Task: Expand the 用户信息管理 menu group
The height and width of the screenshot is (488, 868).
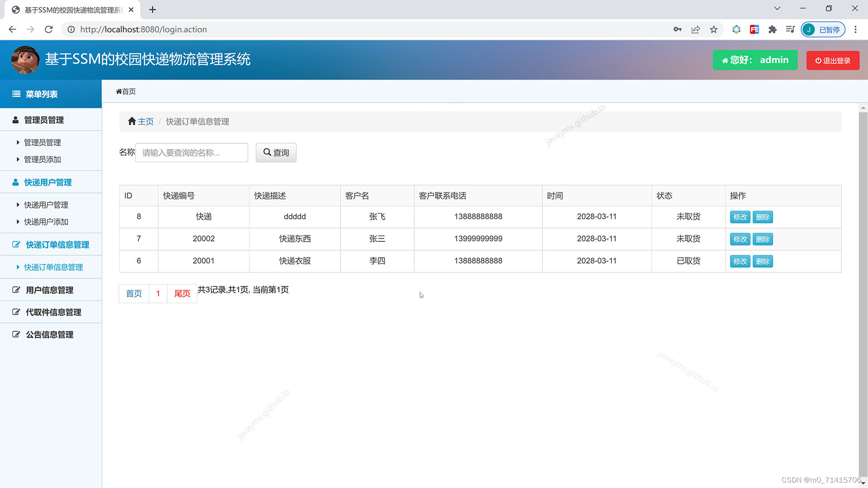Action: coord(49,290)
